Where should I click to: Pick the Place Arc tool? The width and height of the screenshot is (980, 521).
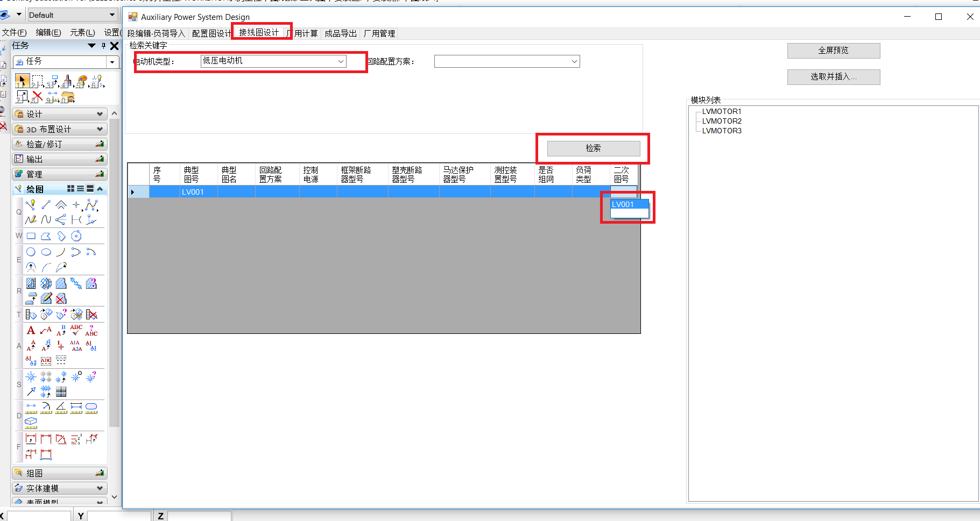[x=61, y=252]
